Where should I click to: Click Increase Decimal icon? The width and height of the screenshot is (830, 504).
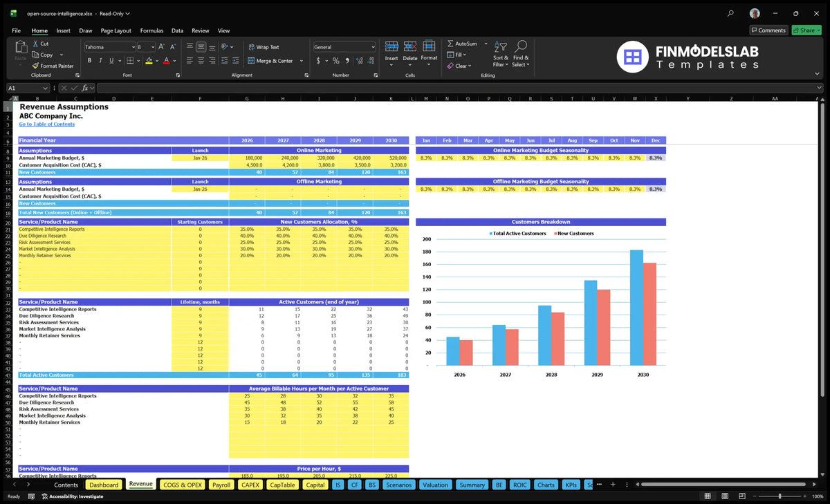(359, 61)
